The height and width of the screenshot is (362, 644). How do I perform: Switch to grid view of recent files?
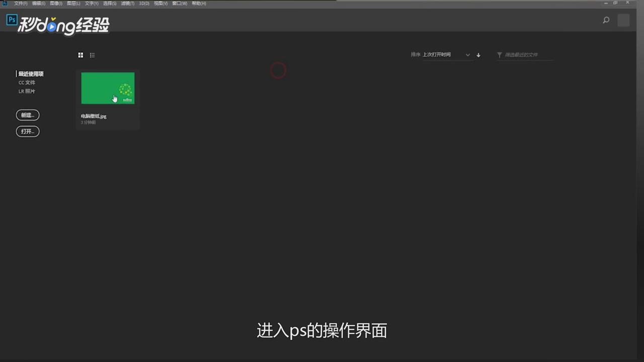pyautogui.click(x=80, y=55)
